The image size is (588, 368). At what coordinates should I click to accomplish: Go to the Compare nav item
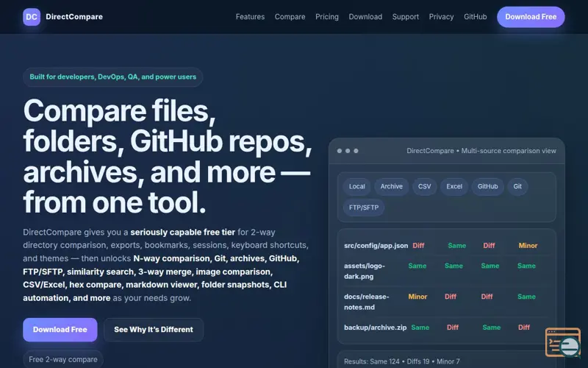tap(290, 17)
